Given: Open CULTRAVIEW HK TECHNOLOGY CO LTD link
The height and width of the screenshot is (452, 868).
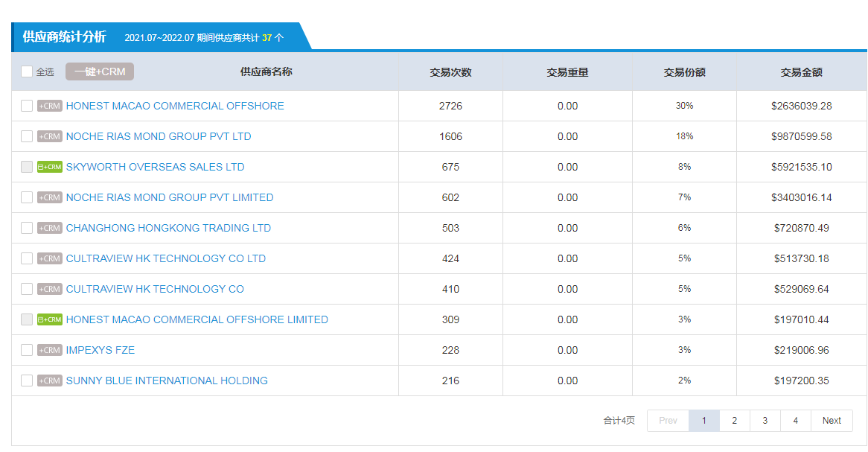Looking at the screenshot, I should tap(165, 258).
